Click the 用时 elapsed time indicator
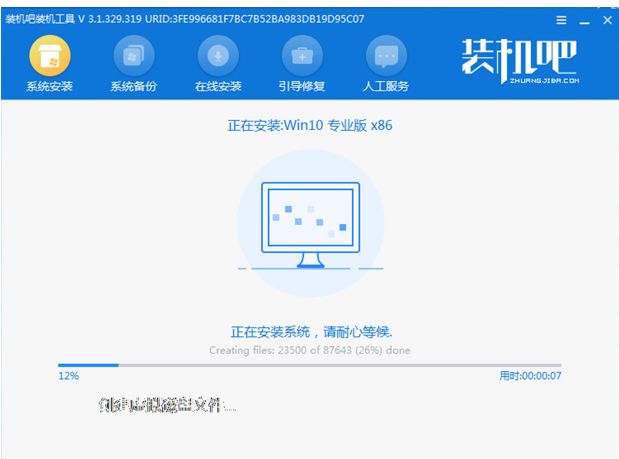Screen dimensions: 619x459 point(529,376)
